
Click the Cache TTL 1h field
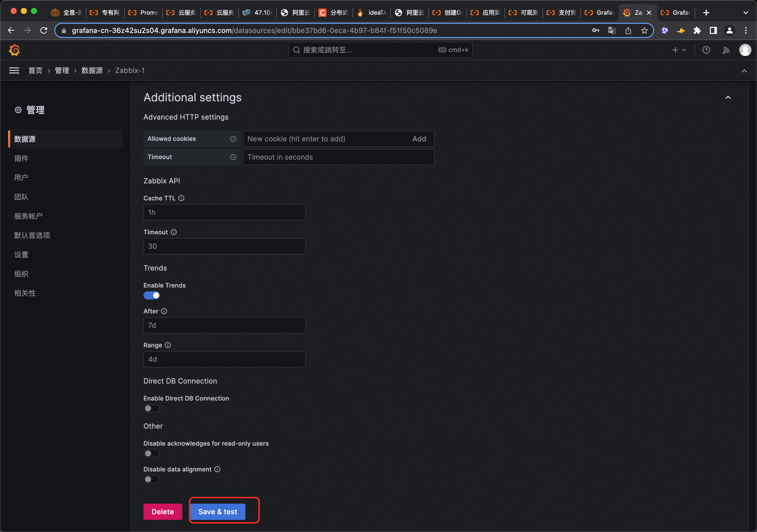point(225,213)
